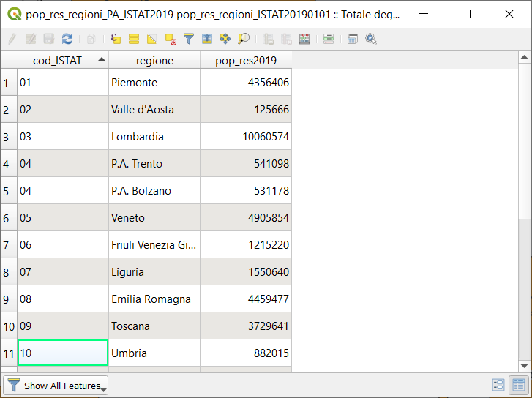Dock the attribute table window
The height and width of the screenshot is (398, 532).
point(353,39)
